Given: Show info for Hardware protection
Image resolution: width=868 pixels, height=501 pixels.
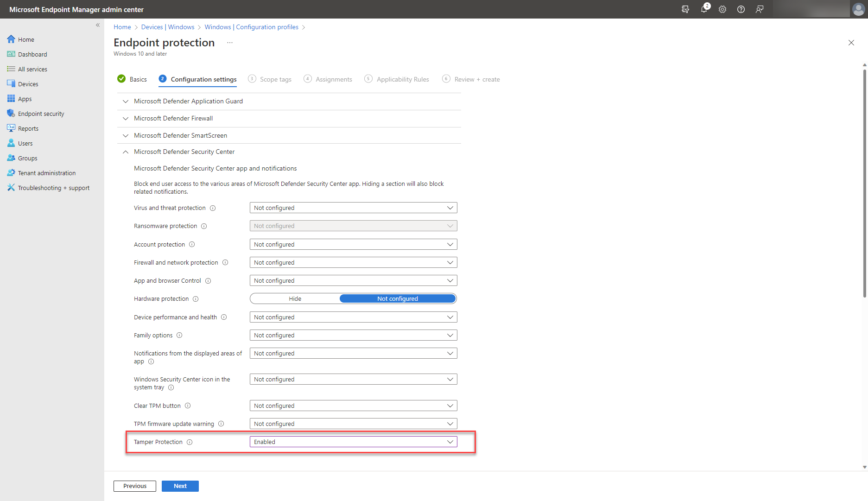Looking at the screenshot, I should [196, 299].
